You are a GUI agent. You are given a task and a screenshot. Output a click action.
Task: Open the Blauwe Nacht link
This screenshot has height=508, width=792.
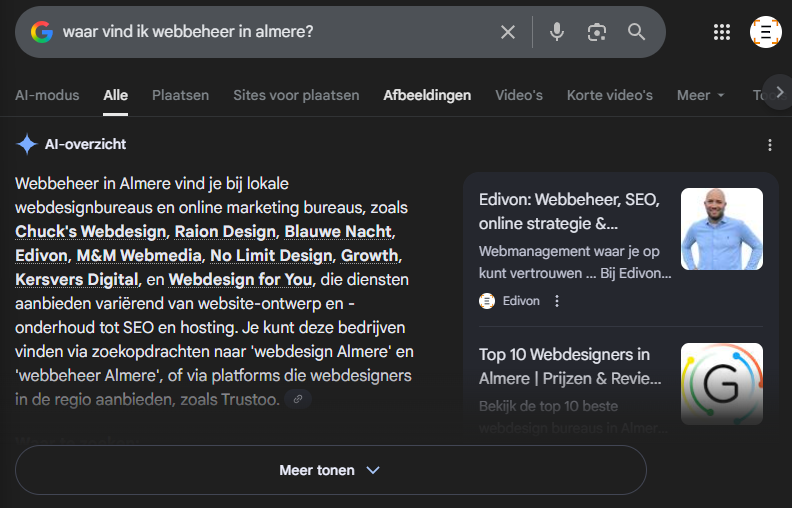338,231
